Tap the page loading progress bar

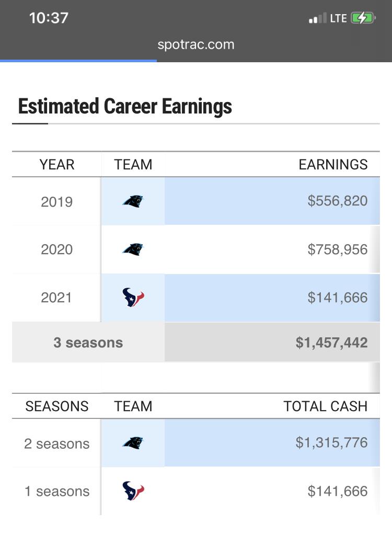pos(78,61)
